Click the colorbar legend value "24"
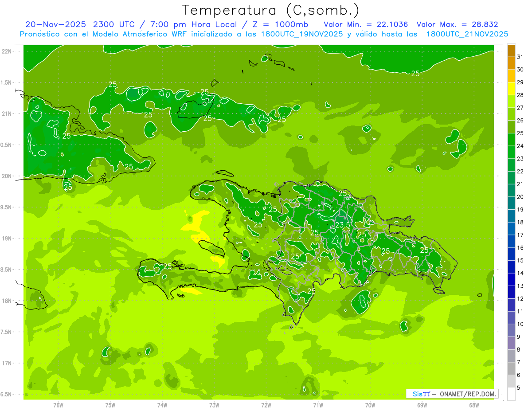 pos(520,146)
